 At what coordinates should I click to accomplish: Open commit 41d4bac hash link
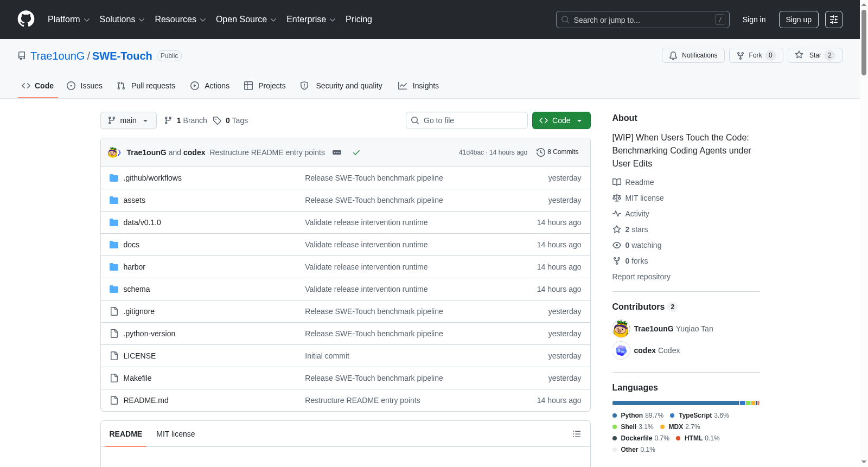471,152
